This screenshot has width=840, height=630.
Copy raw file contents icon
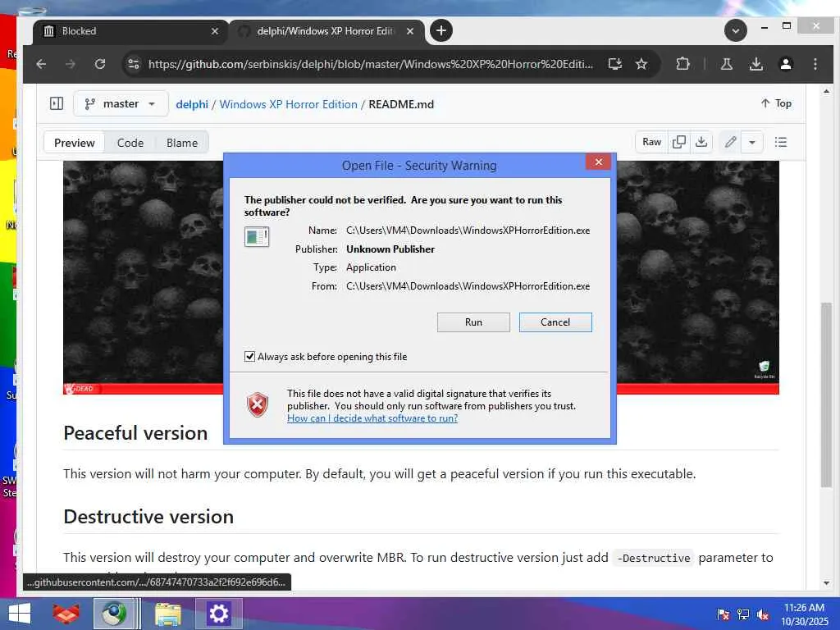678,142
